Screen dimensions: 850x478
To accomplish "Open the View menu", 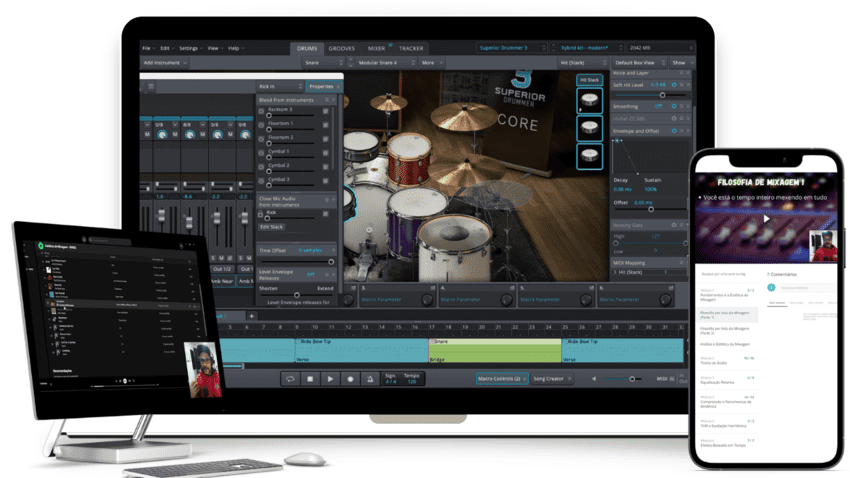I will click(215, 48).
